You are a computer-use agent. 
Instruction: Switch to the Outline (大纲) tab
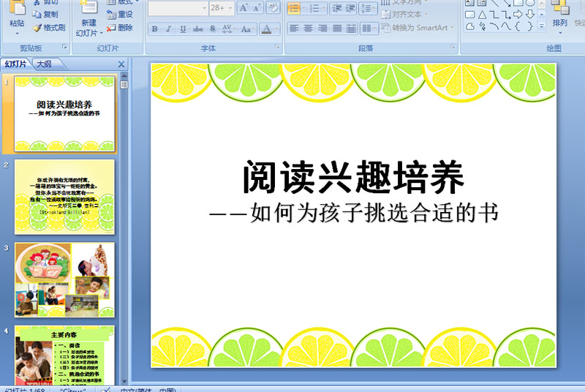pyautogui.click(x=44, y=64)
